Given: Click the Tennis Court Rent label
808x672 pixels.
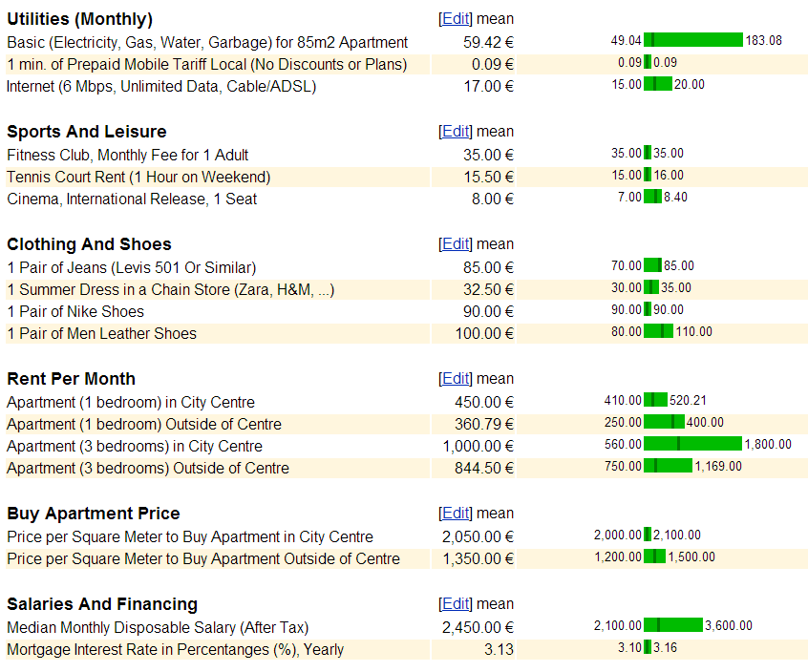Looking at the screenshot, I should click(138, 178).
